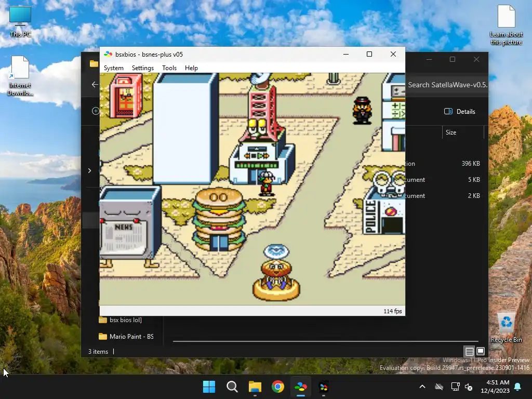Viewport: 532px width, 399px height.
Task: Open the Recycle Bin on desktop
Action: [x=506, y=328]
